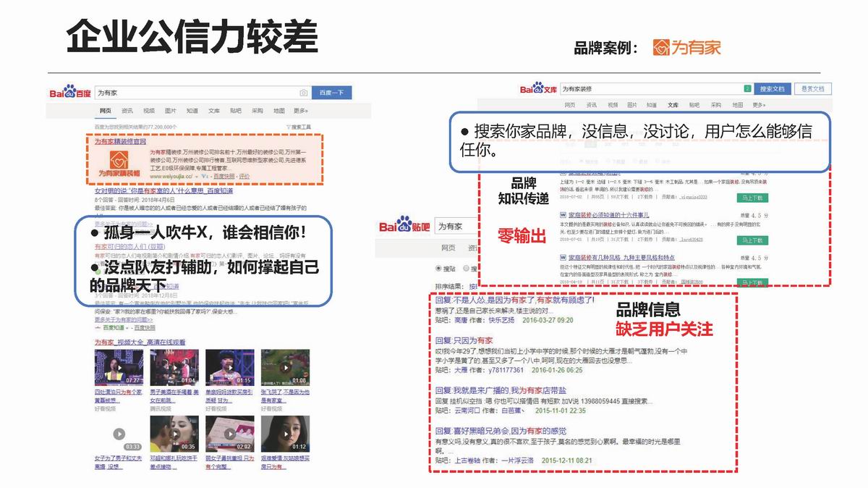Play the first video thumbnail with 07:27 duration

118,367
